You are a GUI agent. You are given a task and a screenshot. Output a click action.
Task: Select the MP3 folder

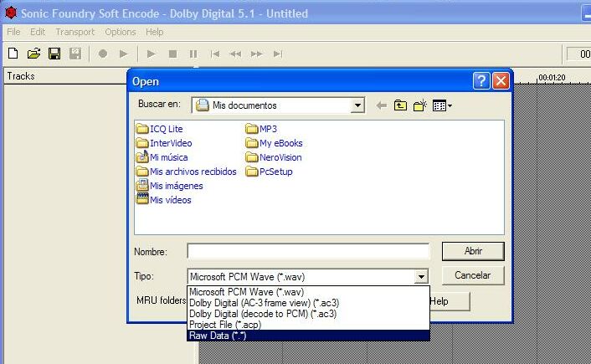(261, 129)
